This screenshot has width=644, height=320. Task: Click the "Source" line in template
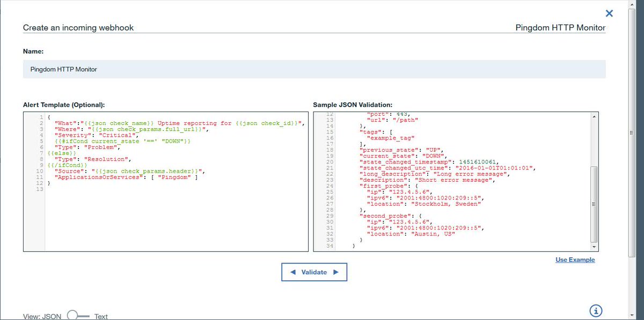[x=130, y=171]
